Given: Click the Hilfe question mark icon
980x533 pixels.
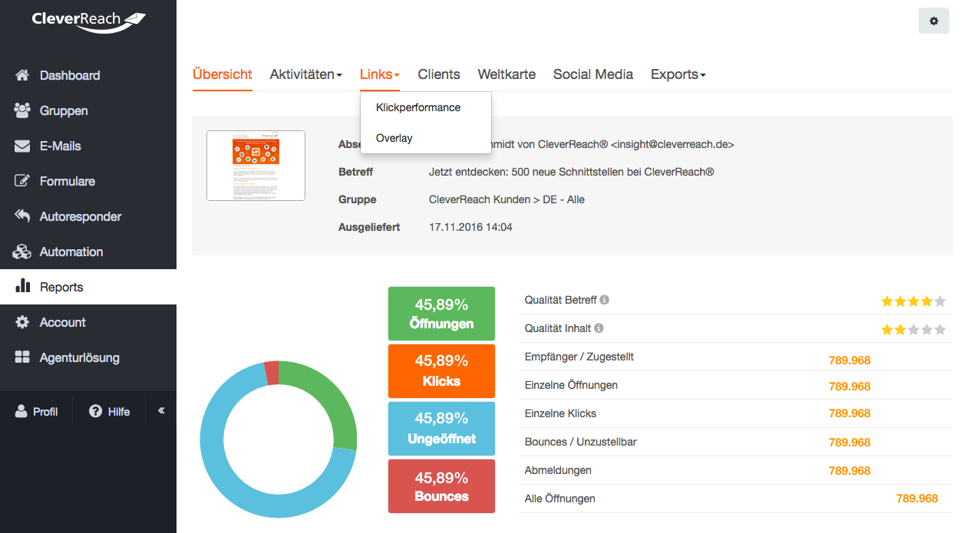Looking at the screenshot, I should click(x=95, y=412).
